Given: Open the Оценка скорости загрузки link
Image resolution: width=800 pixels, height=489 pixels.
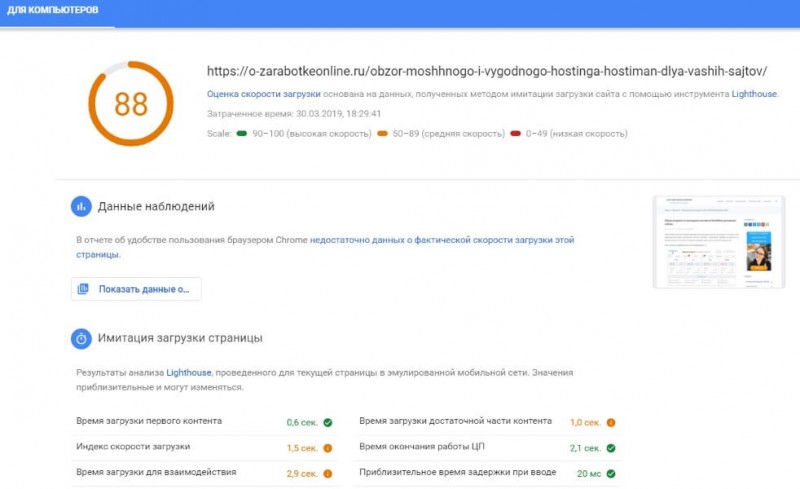Looking at the screenshot, I should click(x=264, y=94).
